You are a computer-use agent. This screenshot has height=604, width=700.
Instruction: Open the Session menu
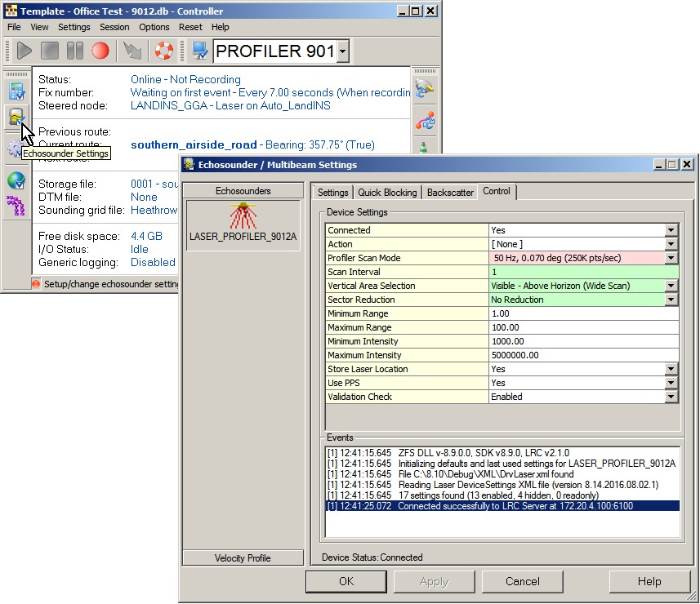coord(114,27)
